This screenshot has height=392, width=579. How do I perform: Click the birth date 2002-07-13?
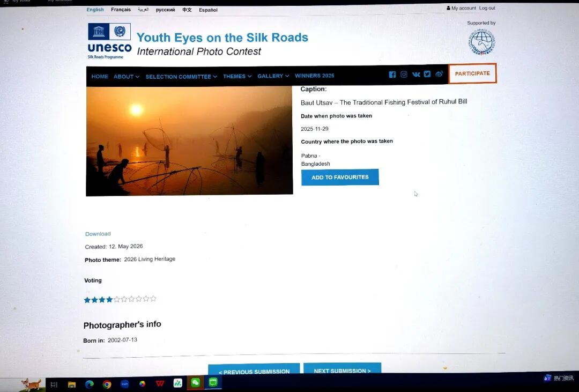pyautogui.click(x=122, y=340)
